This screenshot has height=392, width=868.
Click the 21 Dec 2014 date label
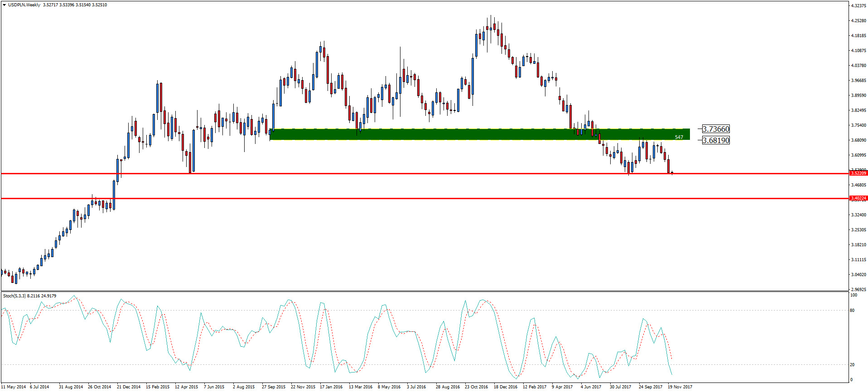point(129,387)
